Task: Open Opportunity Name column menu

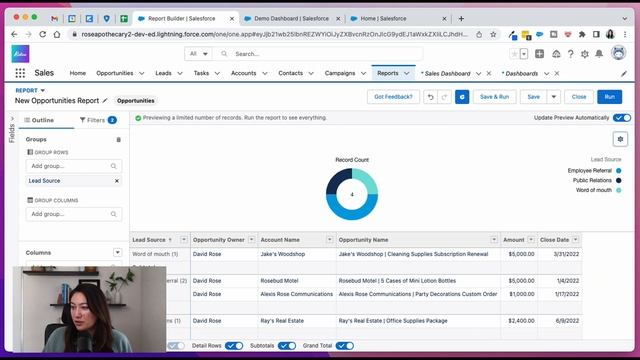Action: (494, 240)
